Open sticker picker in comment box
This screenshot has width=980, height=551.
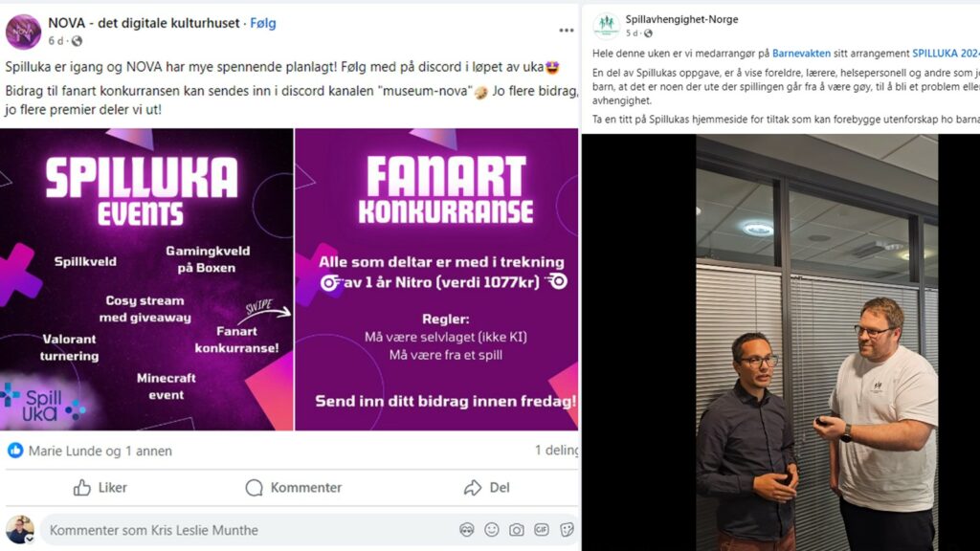click(x=567, y=530)
